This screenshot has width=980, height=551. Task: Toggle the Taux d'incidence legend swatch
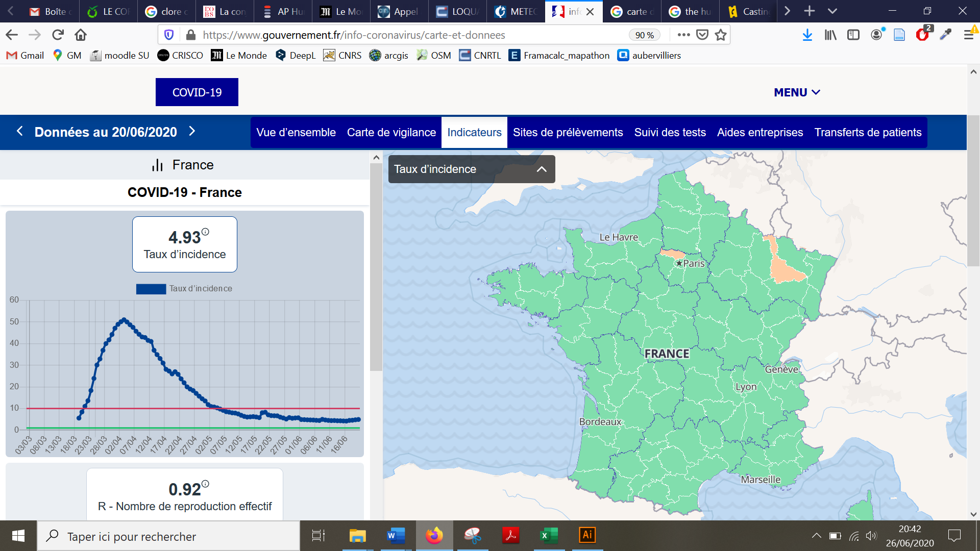pos(151,289)
